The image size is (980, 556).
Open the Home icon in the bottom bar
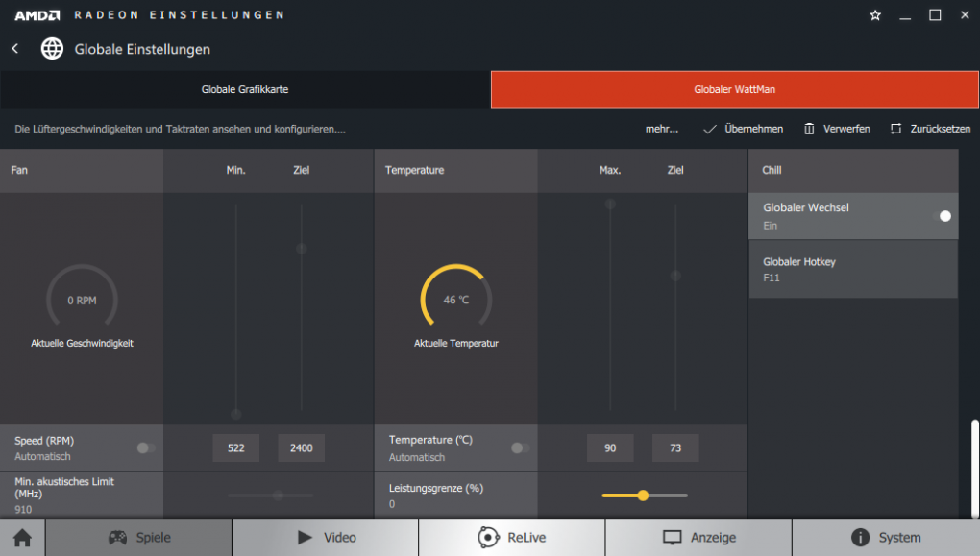22,537
